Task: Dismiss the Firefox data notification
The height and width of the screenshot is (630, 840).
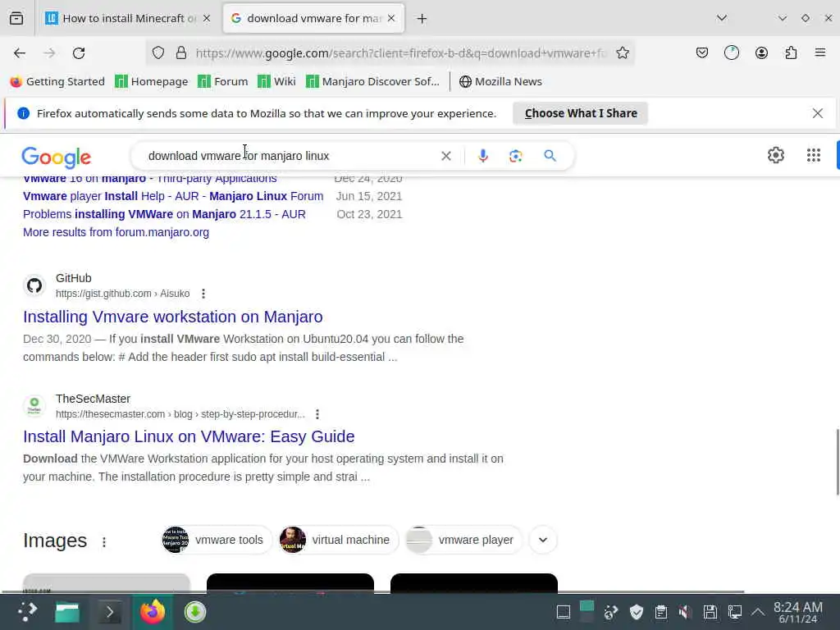Action: point(817,113)
